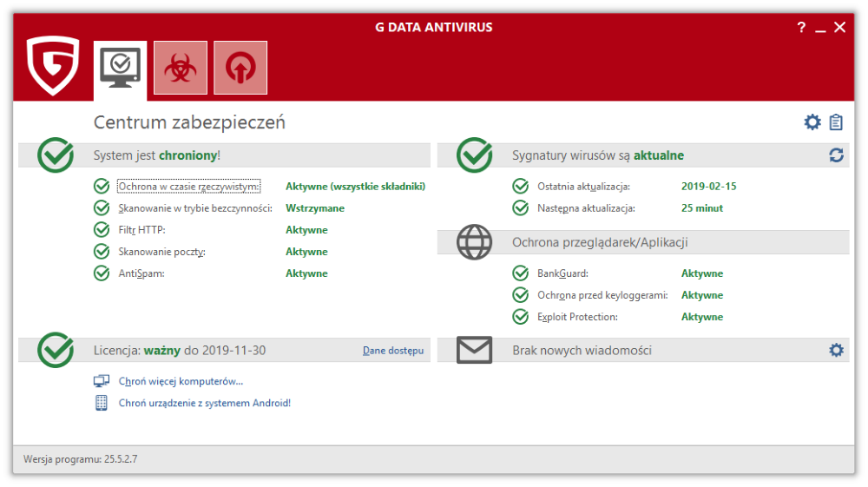Click Aktywne status for AntiSpam

click(x=306, y=273)
